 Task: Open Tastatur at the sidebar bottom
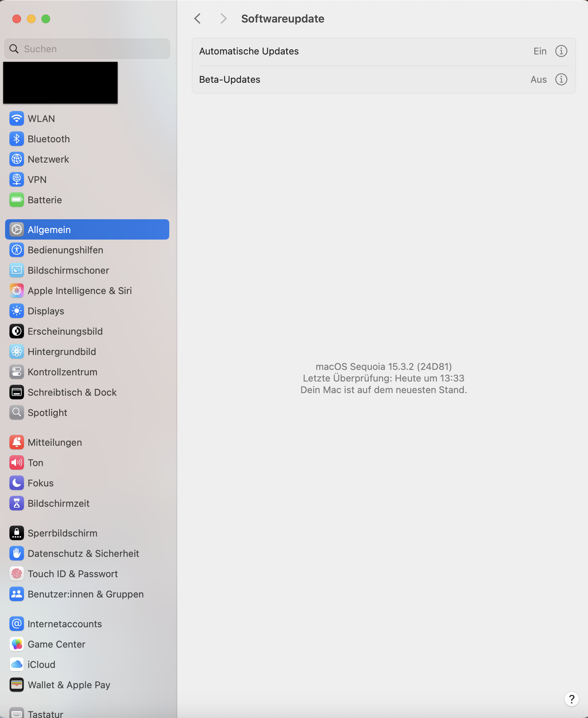(87, 713)
